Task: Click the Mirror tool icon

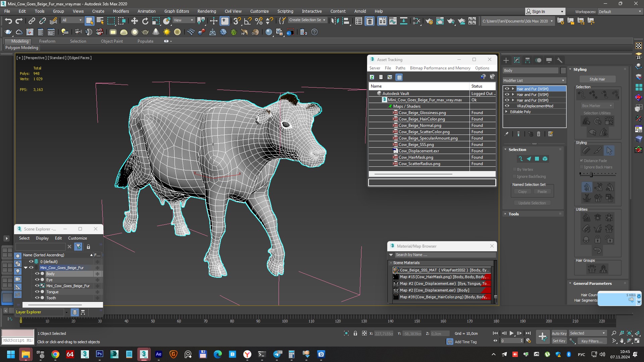Action: (x=335, y=21)
